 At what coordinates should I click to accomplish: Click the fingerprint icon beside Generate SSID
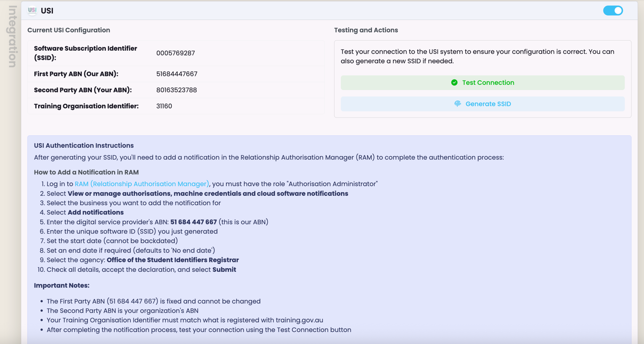[457, 103]
